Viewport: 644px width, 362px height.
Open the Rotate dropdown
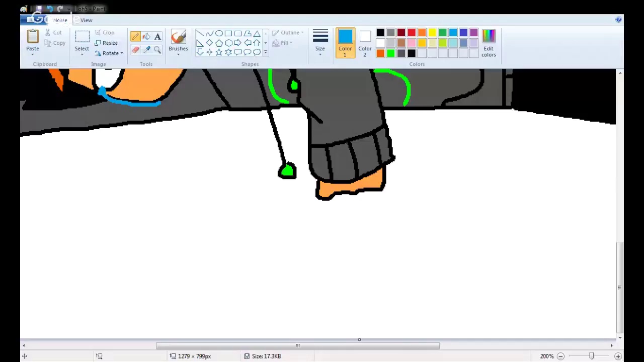108,53
